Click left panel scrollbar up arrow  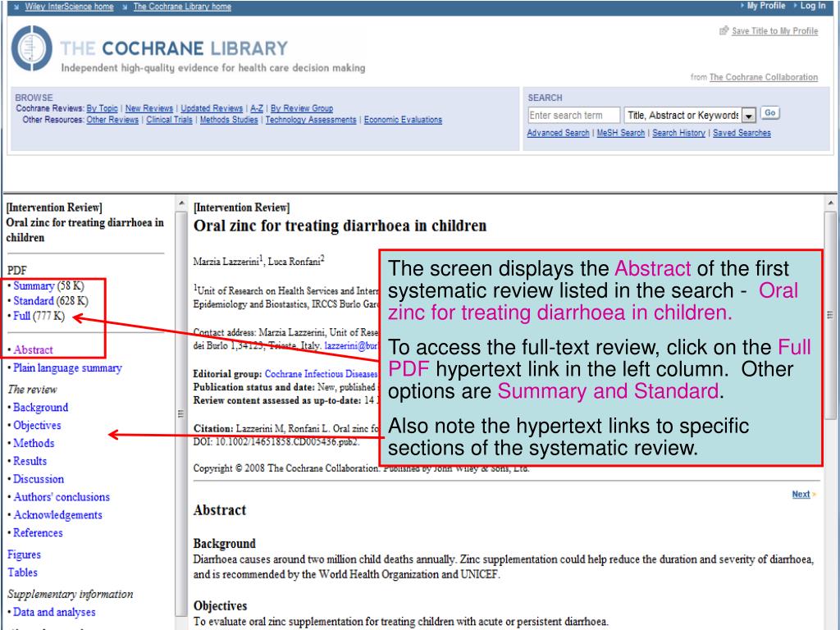(x=181, y=203)
